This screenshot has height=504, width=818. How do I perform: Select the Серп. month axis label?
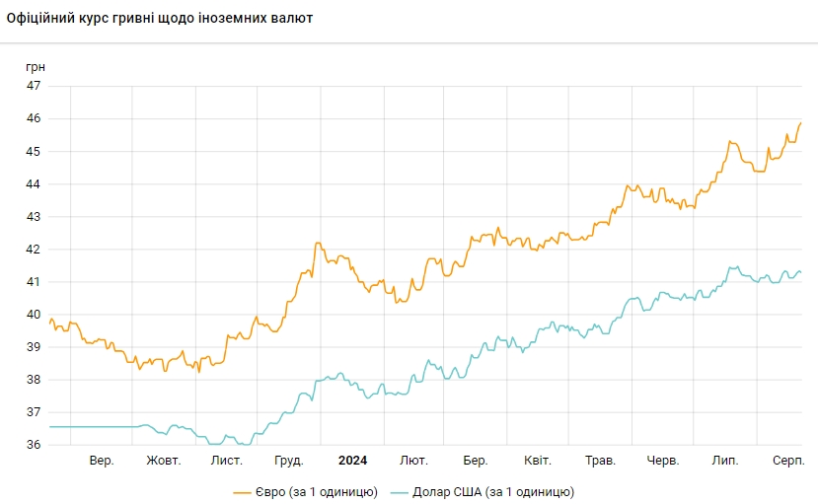[x=786, y=461]
